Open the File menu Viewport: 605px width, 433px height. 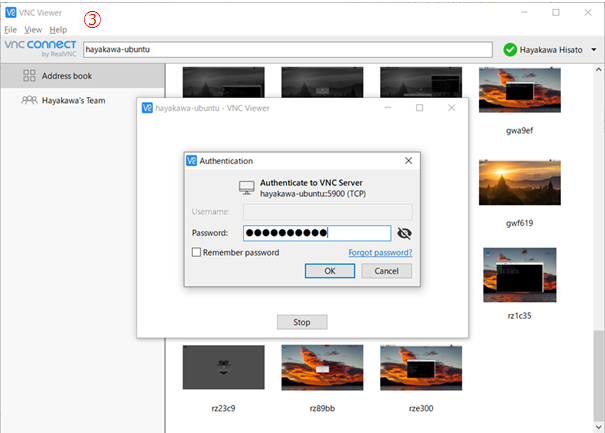pyautogui.click(x=10, y=30)
